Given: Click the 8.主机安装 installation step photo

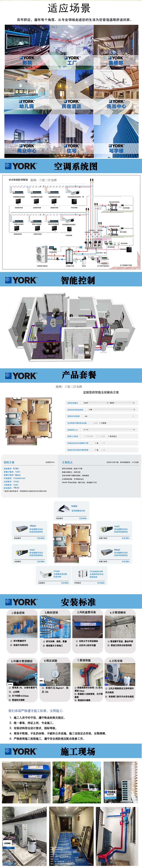Looking at the screenshot, I should pos(120,675).
